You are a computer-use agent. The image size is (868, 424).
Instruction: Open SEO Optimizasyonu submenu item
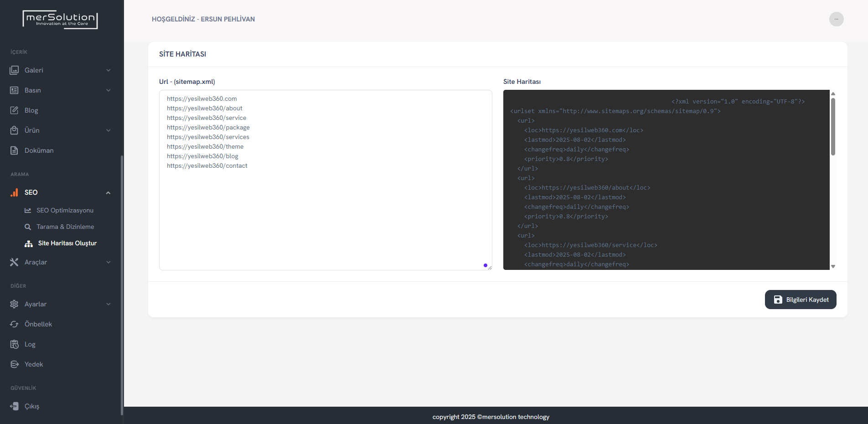pos(65,210)
